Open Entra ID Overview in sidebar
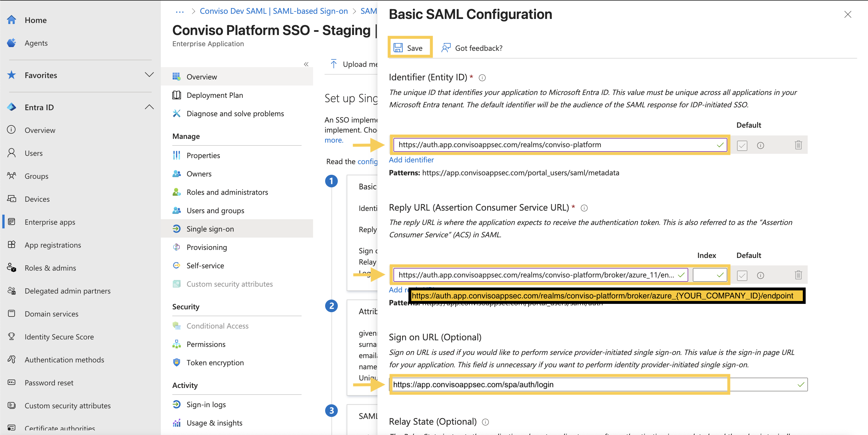Viewport: 868px width, 435px height. coord(40,130)
